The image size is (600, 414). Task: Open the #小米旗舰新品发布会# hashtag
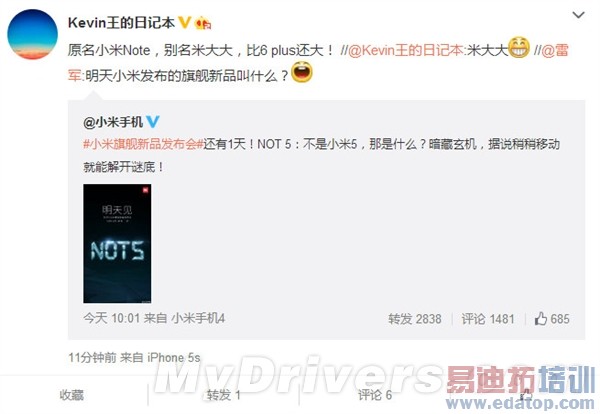[x=143, y=144]
